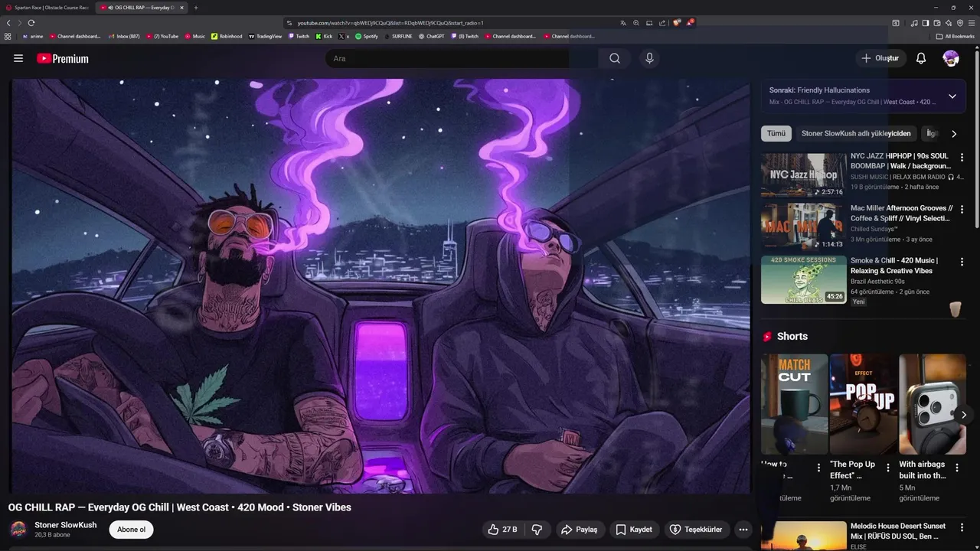Select the Stoner SlowKush adlı yükleyiciden chip
The width and height of the screenshot is (980, 551).
(x=856, y=133)
